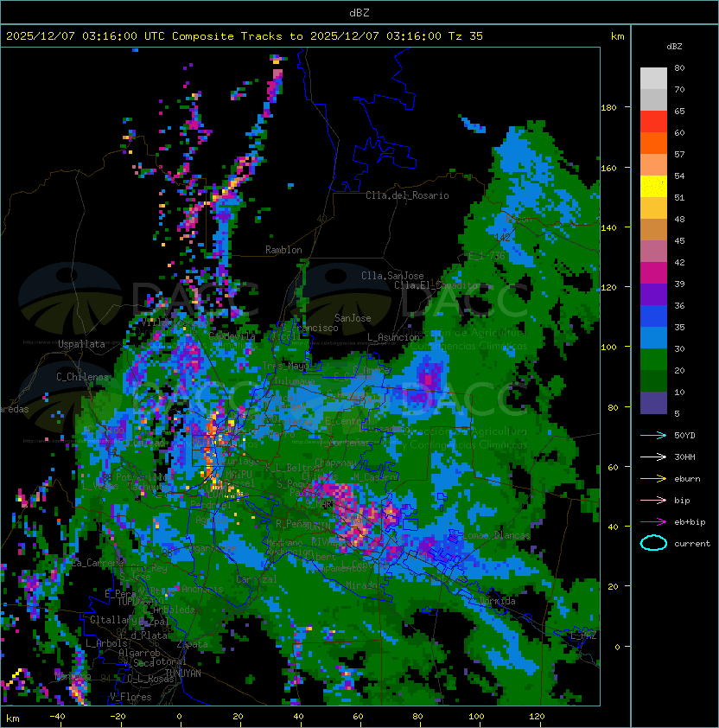Click the 'Clla.SanJose' map label

coord(392,276)
